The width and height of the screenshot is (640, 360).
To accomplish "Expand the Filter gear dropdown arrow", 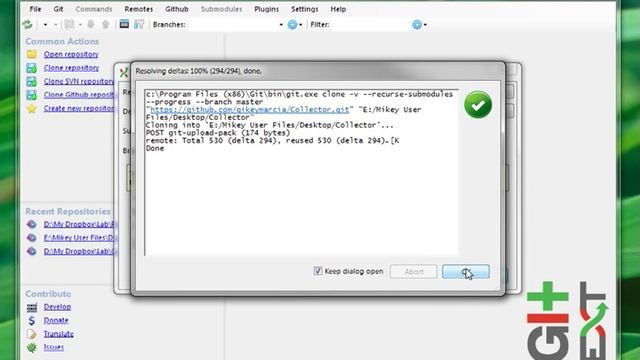I will 425,25.
